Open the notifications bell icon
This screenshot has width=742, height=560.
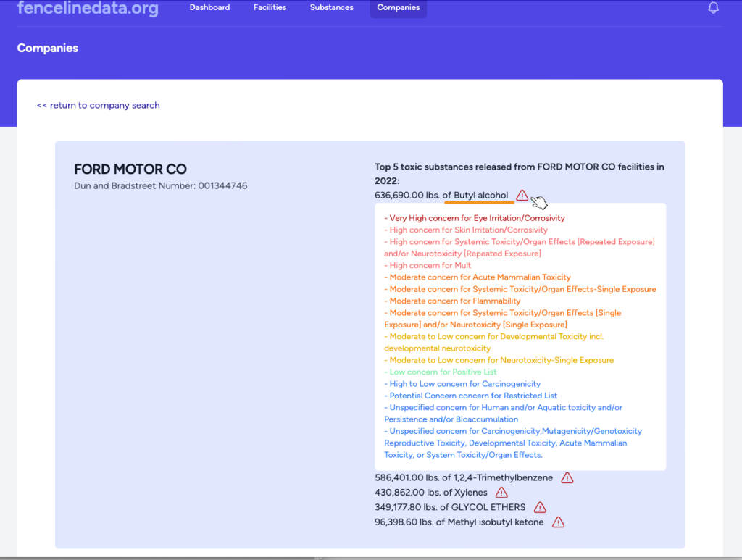714,8
